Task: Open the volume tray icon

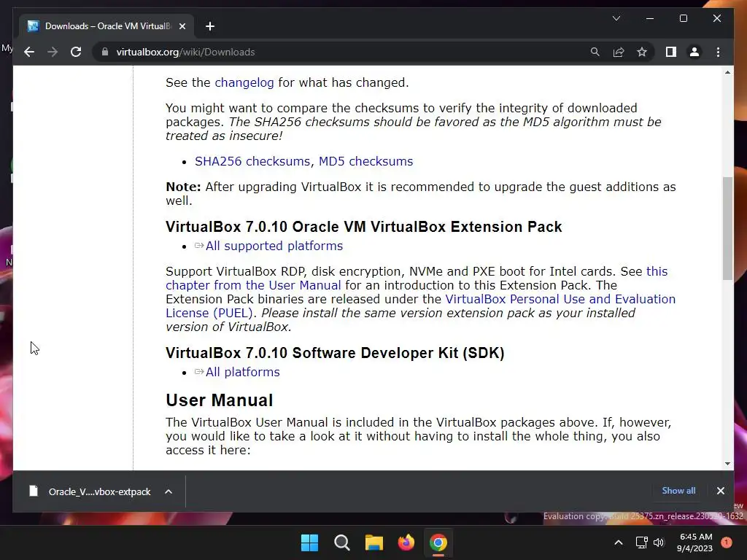Action: click(x=659, y=542)
